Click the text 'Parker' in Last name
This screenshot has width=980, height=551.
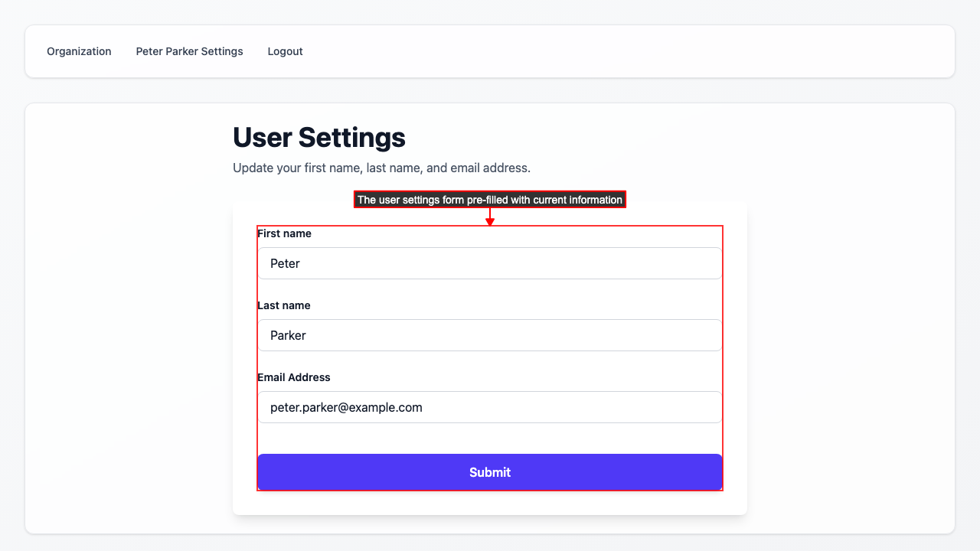pos(288,335)
